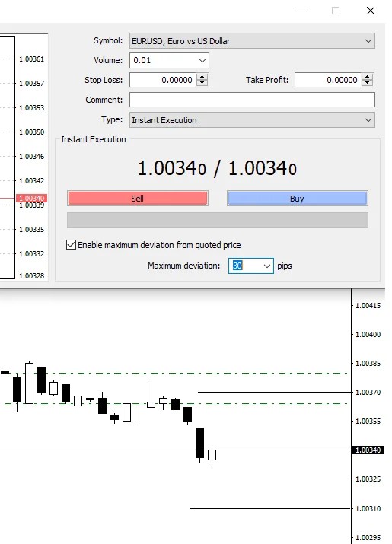Screen dimensions: 392x544
Task: Close the order window with the X button
Action: [371, 11]
